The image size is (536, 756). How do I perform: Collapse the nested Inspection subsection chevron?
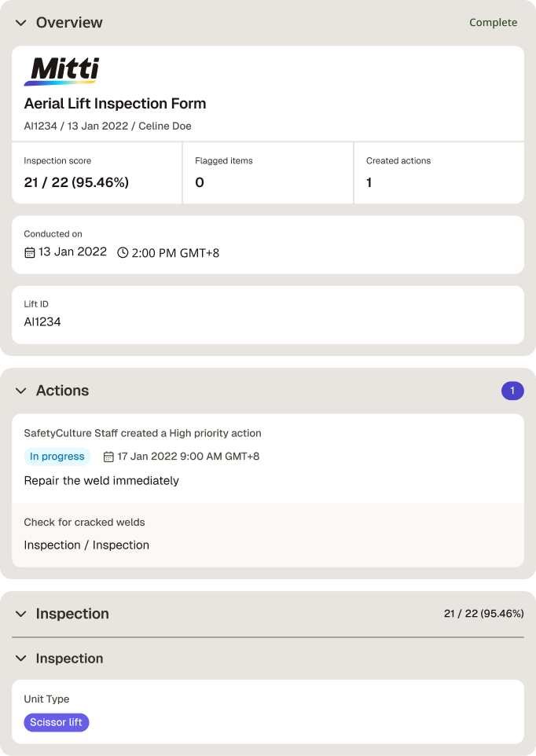pos(20,658)
